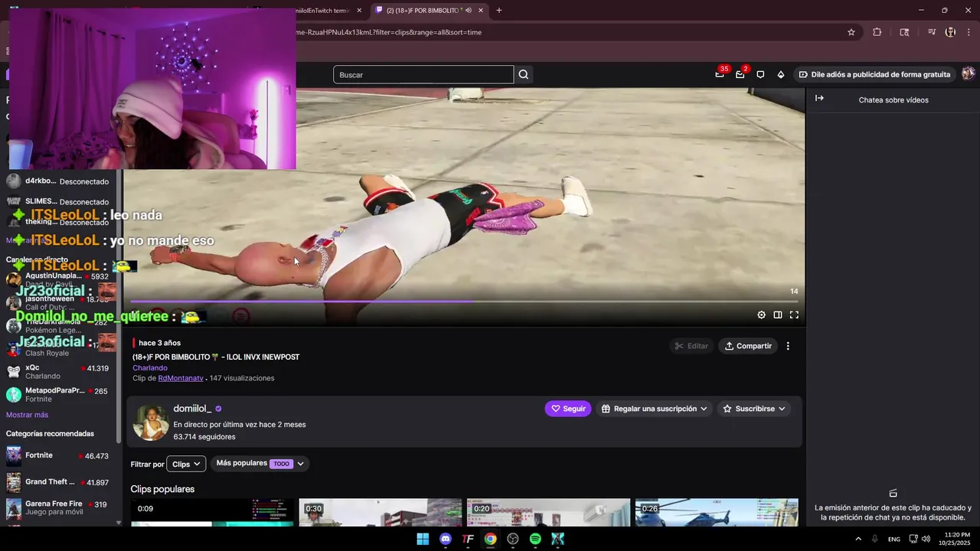Close the (18+)F POR BIMBOLITO tab

point(481,10)
